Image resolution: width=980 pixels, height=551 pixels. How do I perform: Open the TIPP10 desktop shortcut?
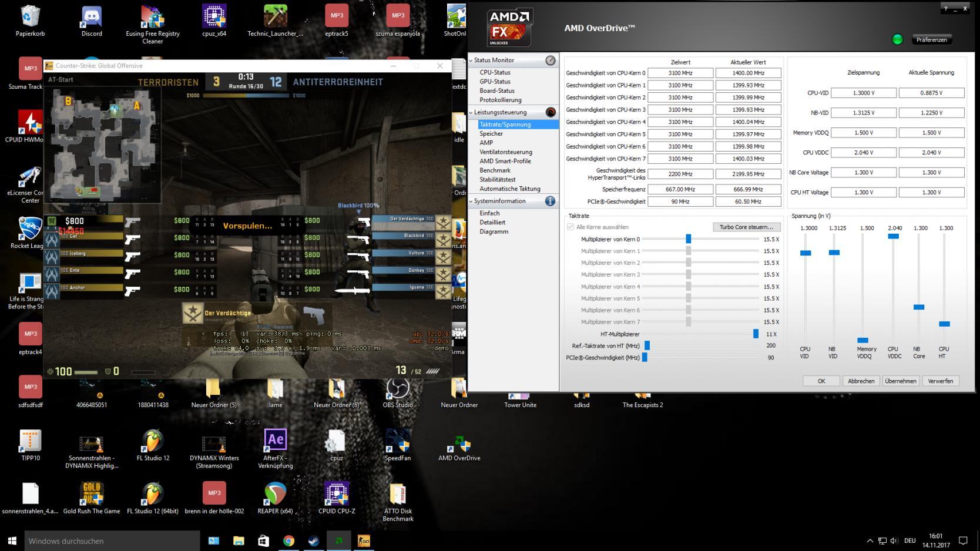pyautogui.click(x=31, y=446)
